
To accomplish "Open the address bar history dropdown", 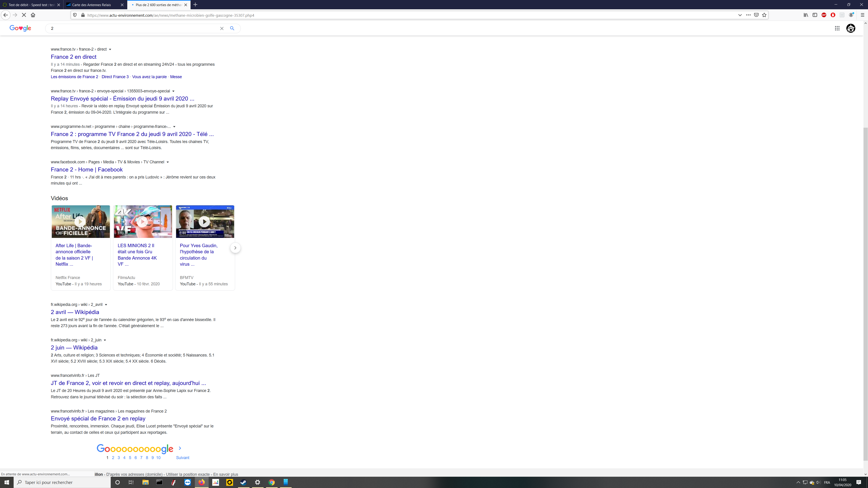I will pos(740,15).
